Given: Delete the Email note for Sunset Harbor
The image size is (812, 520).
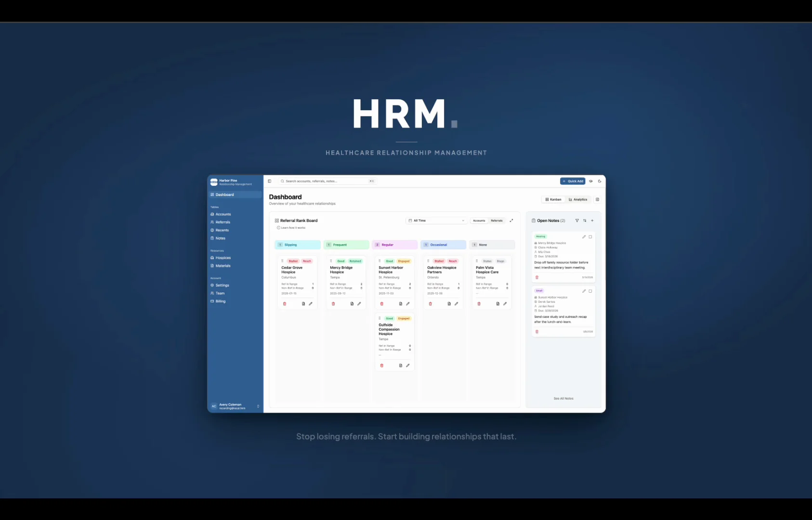Looking at the screenshot, I should pyautogui.click(x=537, y=332).
